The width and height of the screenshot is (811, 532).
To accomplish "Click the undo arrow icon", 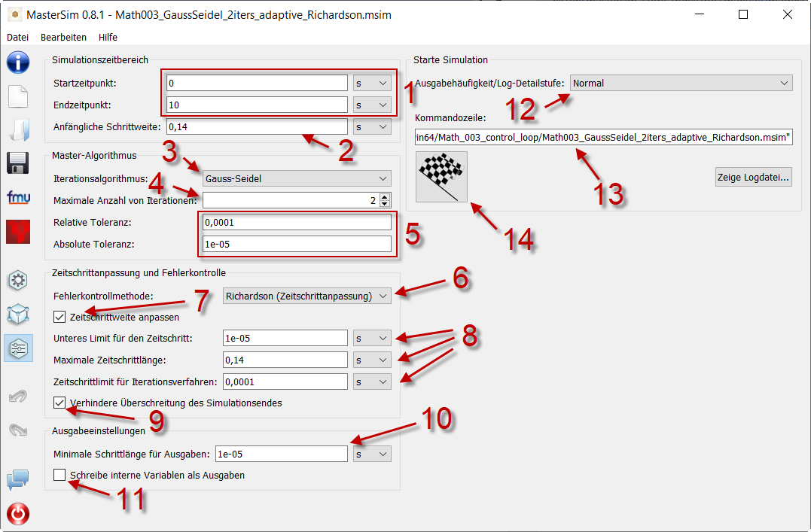I will (18, 397).
